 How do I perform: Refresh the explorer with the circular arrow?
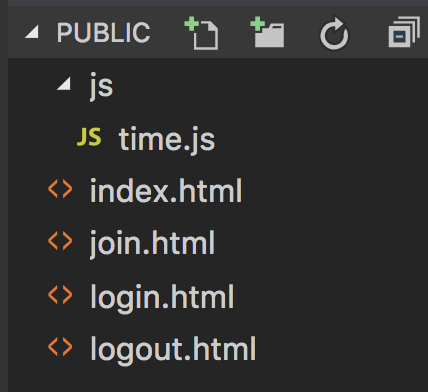click(334, 33)
